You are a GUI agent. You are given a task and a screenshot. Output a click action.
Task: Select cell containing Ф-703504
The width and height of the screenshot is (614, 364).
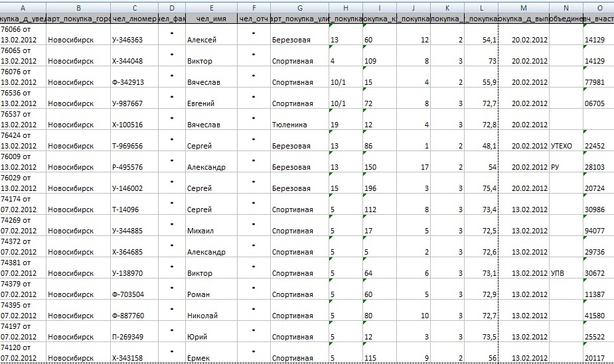pyautogui.click(x=127, y=294)
